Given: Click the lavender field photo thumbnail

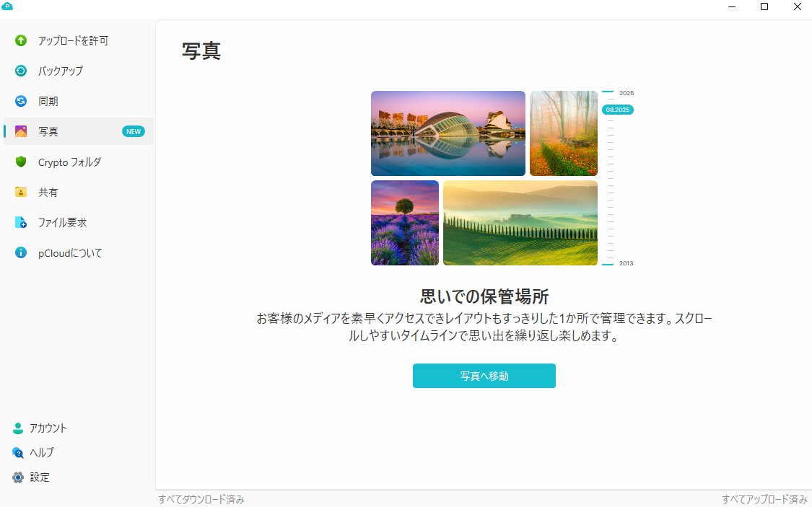Looking at the screenshot, I should (405, 223).
